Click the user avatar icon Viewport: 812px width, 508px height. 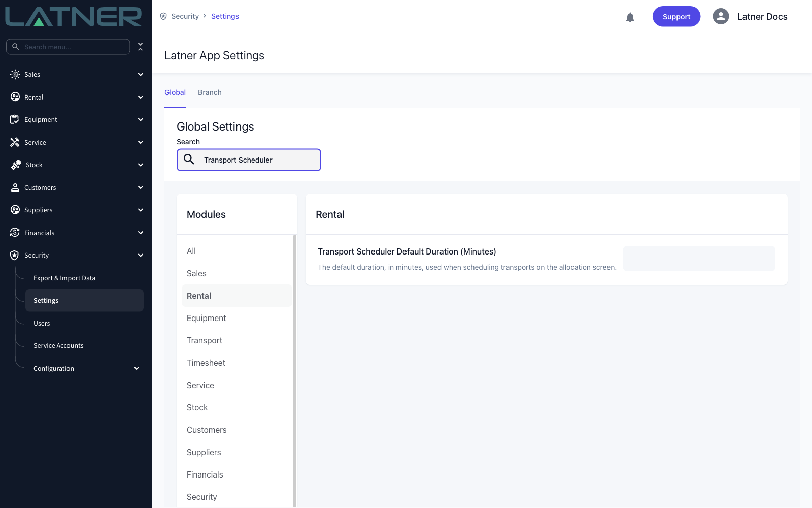pyautogui.click(x=721, y=16)
